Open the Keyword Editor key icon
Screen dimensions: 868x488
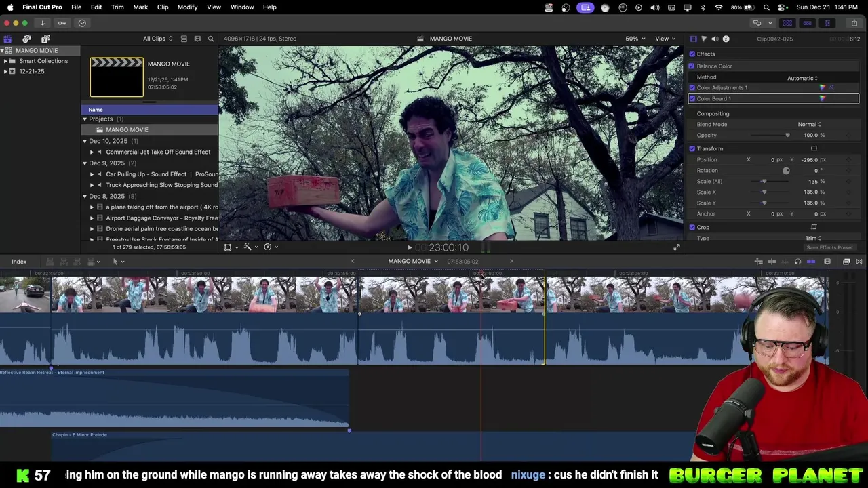62,23
